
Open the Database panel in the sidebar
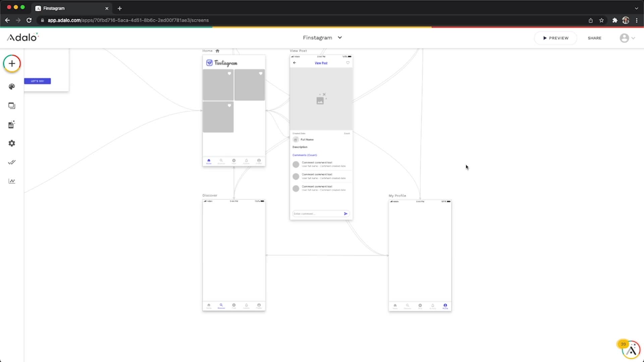[12, 124]
